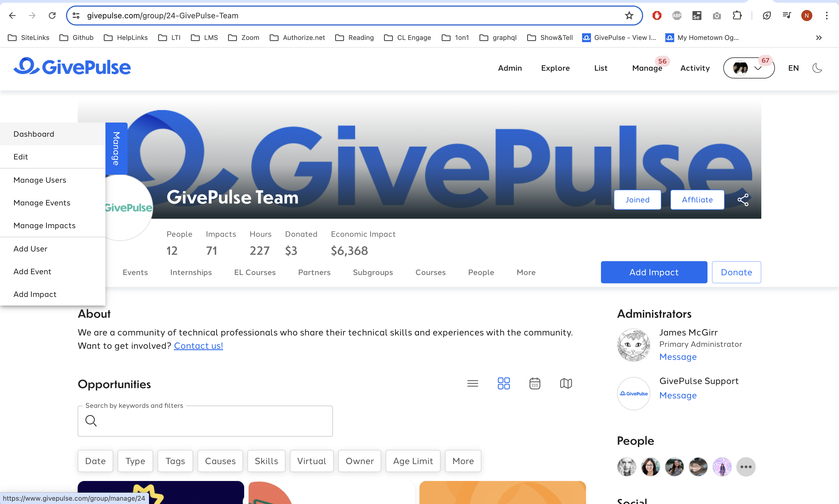Switch to the EL Courses tab
Image resolution: width=839 pixels, height=504 pixels.
click(x=255, y=273)
